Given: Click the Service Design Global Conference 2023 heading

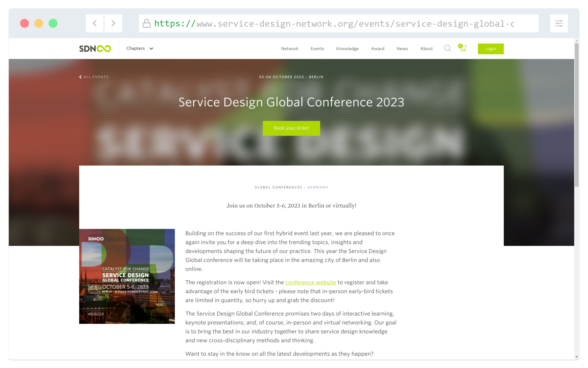Looking at the screenshot, I should (291, 102).
